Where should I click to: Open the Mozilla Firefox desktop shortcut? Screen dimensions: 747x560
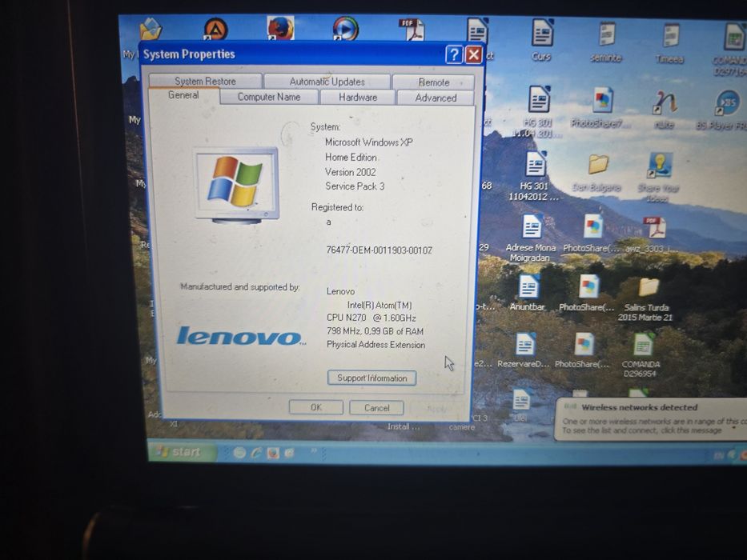(280, 28)
